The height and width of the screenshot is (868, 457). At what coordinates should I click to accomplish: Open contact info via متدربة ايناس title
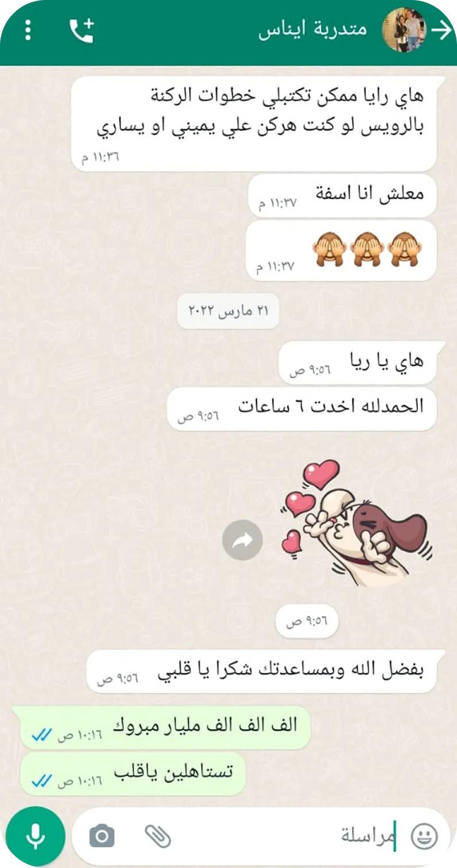tap(313, 29)
